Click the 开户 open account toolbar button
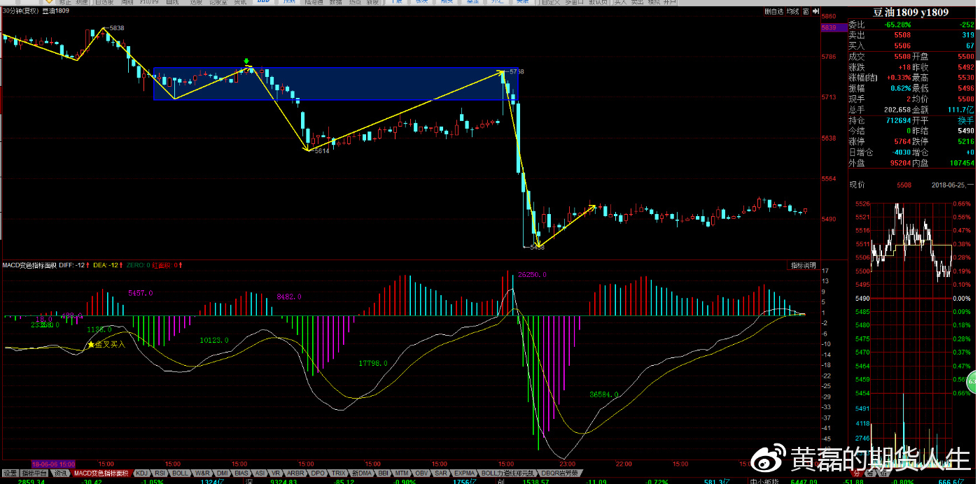This screenshot has height=484, width=980. [671, 3]
